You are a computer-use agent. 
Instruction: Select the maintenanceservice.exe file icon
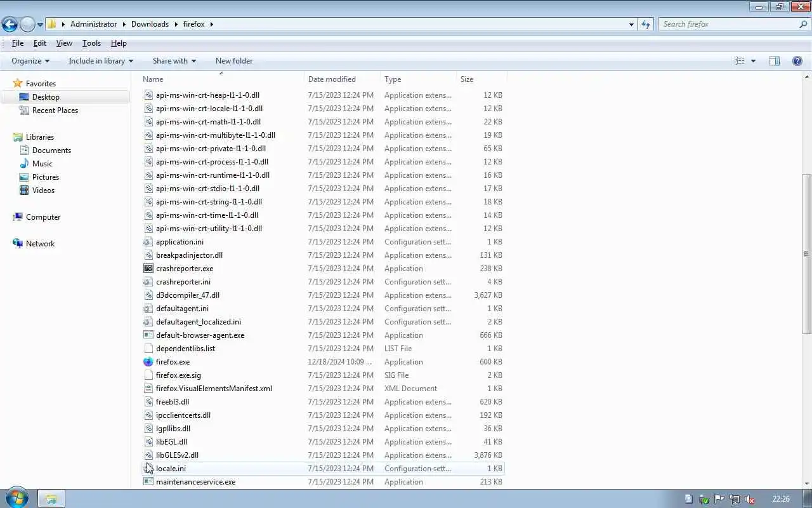tap(148, 482)
